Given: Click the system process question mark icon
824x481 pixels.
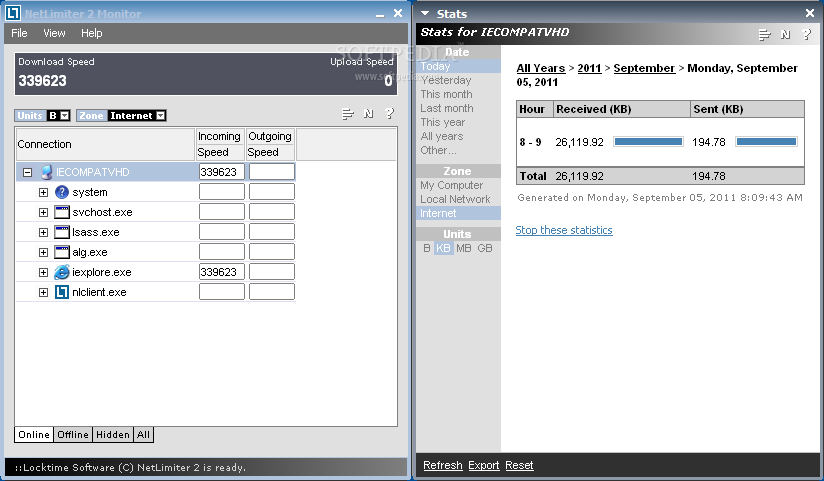Looking at the screenshot, I should (x=61, y=192).
